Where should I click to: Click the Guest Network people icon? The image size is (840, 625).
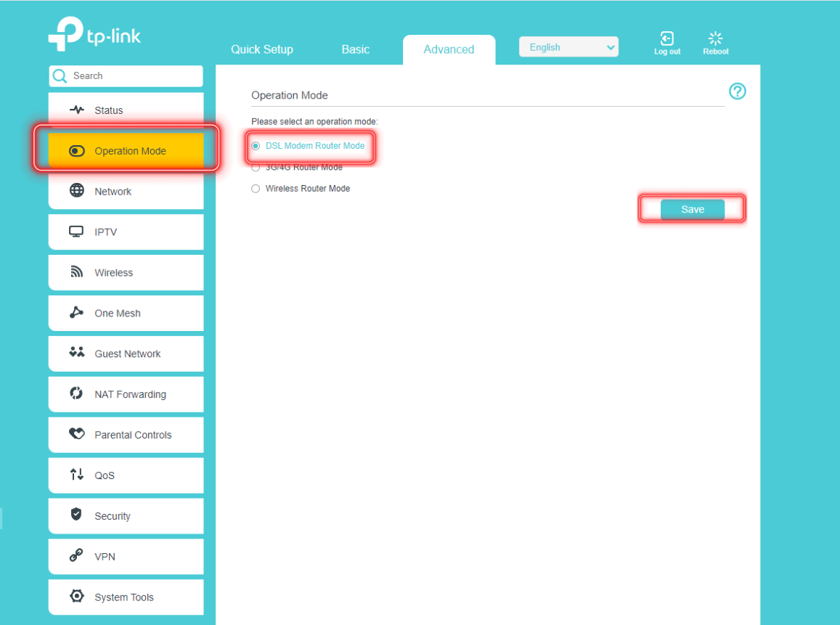(x=77, y=352)
